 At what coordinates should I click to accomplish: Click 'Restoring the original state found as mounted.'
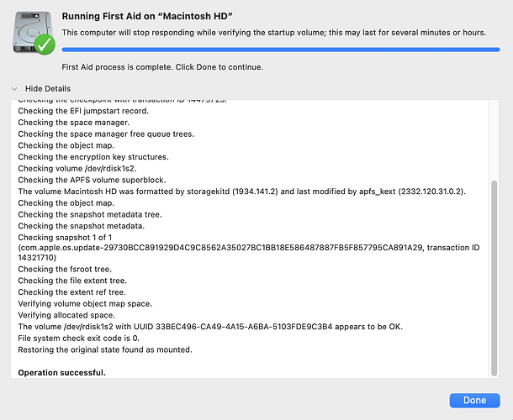[105, 349]
